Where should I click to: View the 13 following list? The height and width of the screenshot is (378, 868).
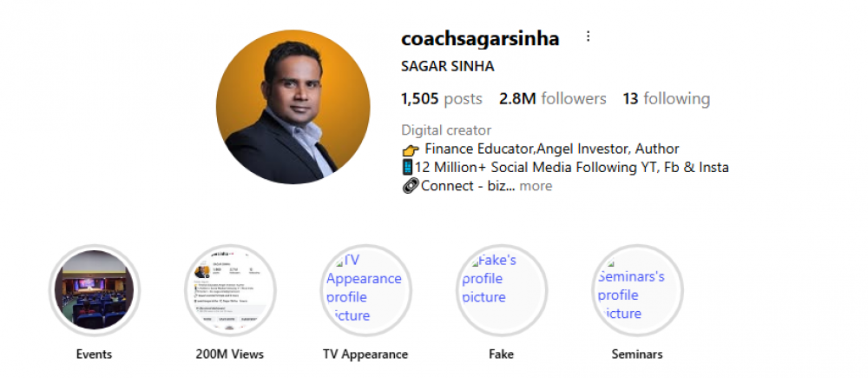666,99
